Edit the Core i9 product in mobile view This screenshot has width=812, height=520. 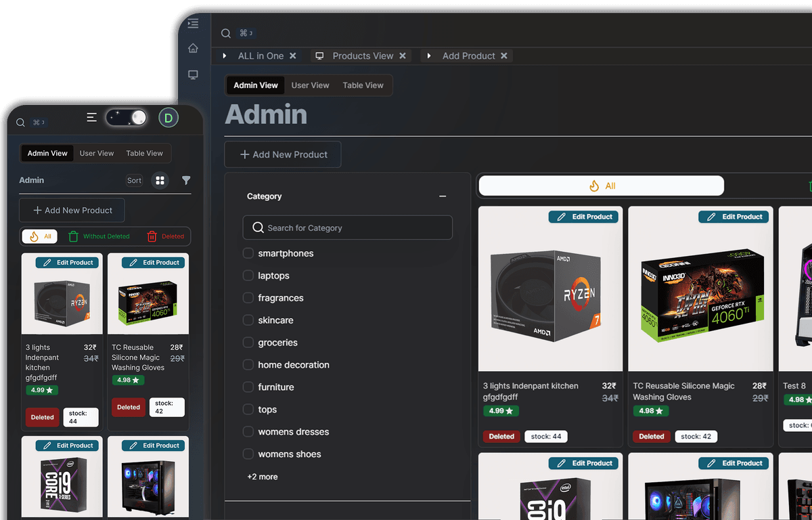(x=68, y=446)
